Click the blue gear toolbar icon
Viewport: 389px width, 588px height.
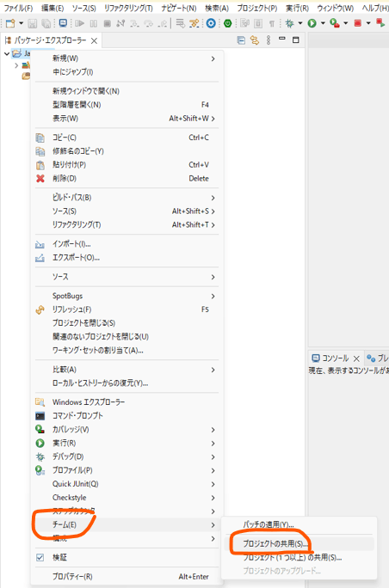point(211,23)
